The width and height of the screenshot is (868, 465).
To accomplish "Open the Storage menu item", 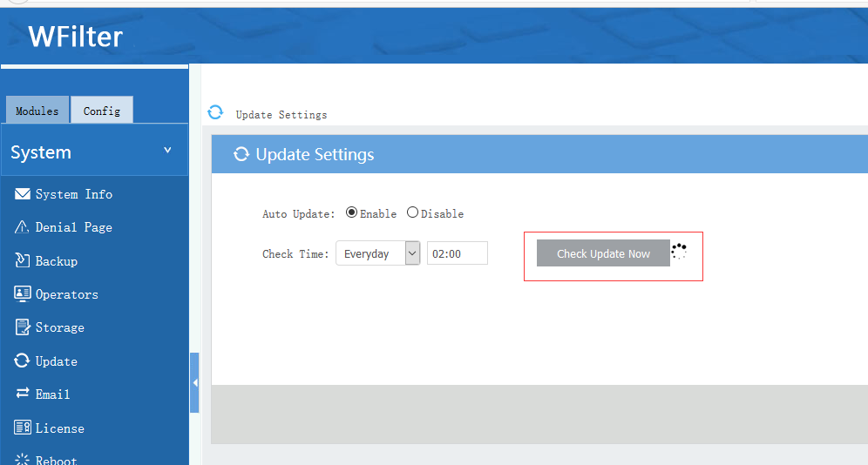I will tap(60, 327).
